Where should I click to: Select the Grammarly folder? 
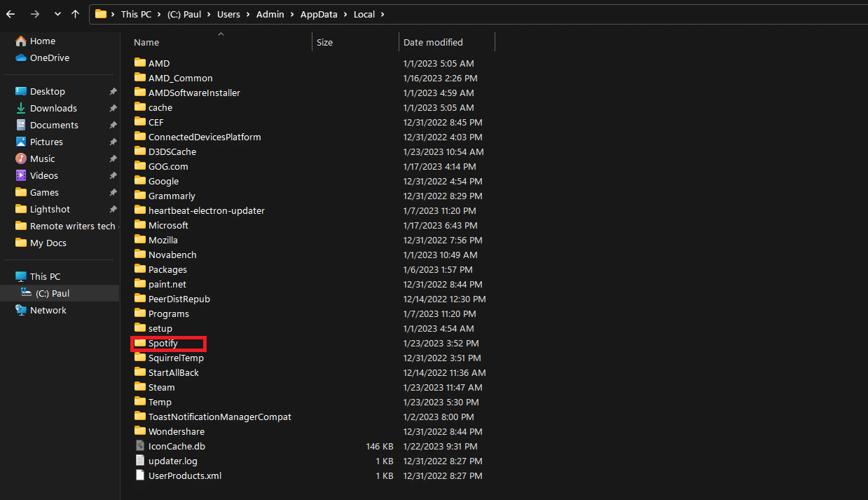point(165,196)
